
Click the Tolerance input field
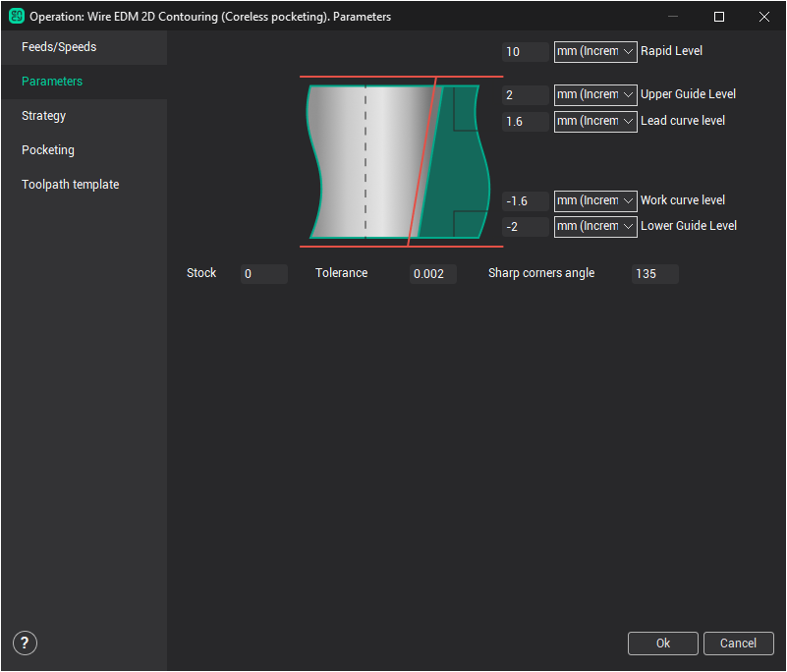coord(433,274)
